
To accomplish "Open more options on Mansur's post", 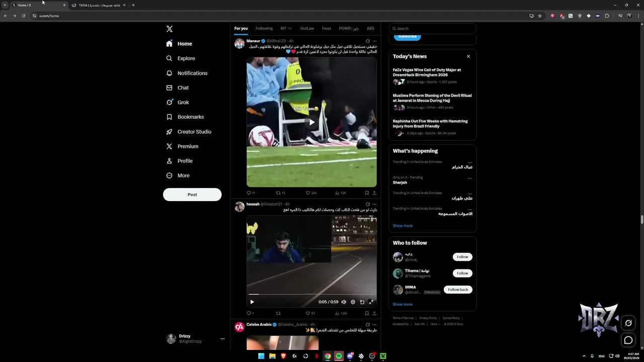I will 374,41.
